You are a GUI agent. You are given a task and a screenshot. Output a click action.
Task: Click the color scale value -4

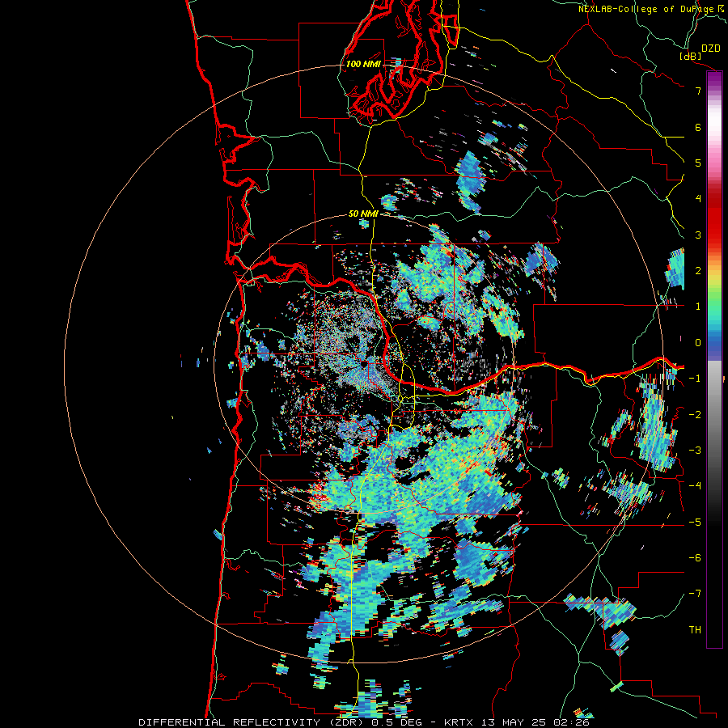pos(695,485)
